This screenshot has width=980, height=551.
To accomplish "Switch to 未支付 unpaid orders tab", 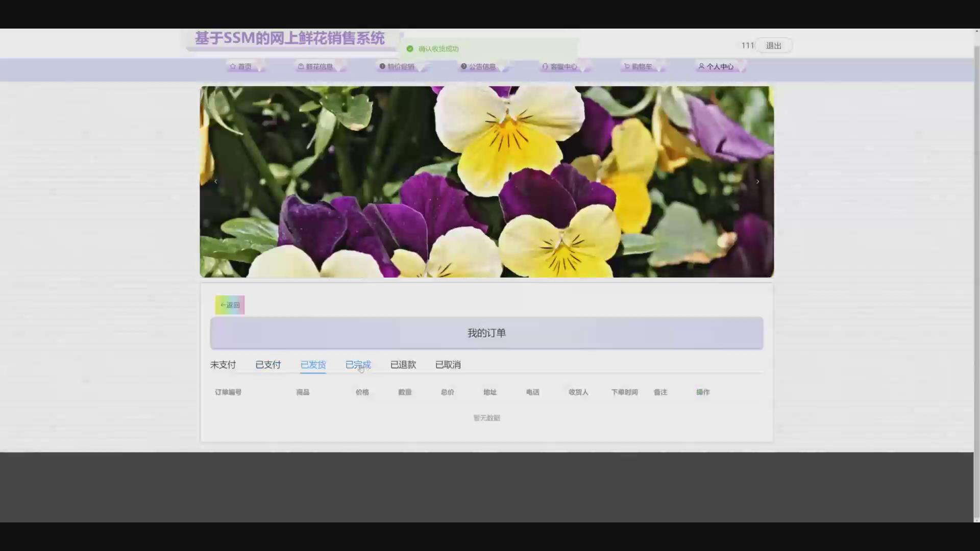I will point(223,365).
